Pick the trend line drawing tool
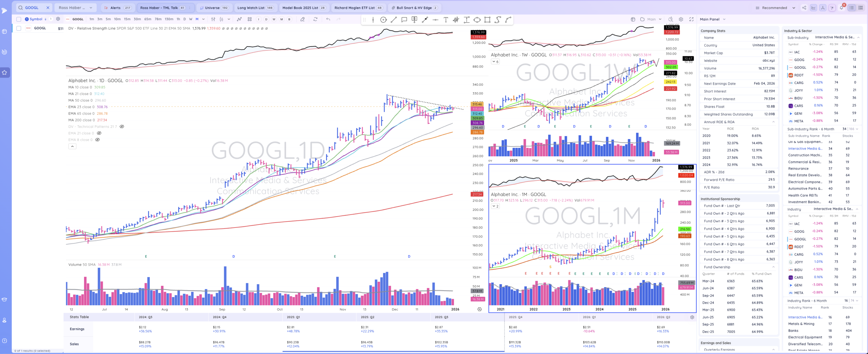 coord(394,20)
